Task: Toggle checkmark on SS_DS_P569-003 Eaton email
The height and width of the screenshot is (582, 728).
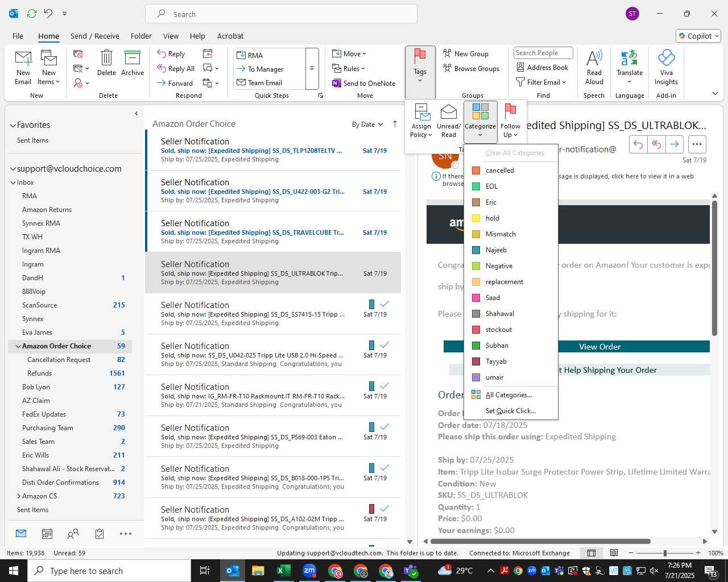Action: tap(384, 427)
